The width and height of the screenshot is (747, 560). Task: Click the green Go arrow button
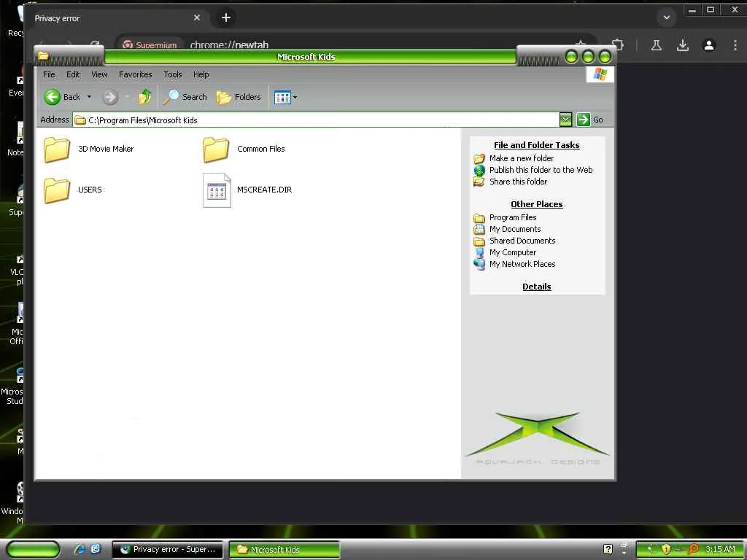pyautogui.click(x=583, y=120)
